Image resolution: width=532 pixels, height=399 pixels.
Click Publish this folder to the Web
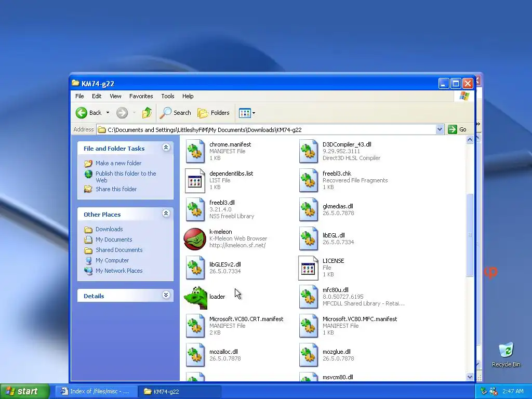click(126, 177)
